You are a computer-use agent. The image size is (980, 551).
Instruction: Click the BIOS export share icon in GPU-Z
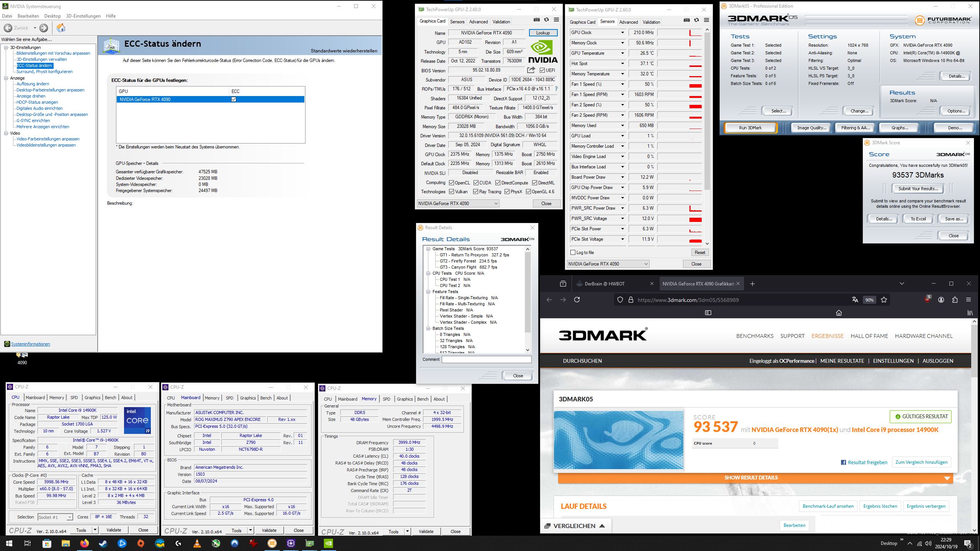(531, 70)
